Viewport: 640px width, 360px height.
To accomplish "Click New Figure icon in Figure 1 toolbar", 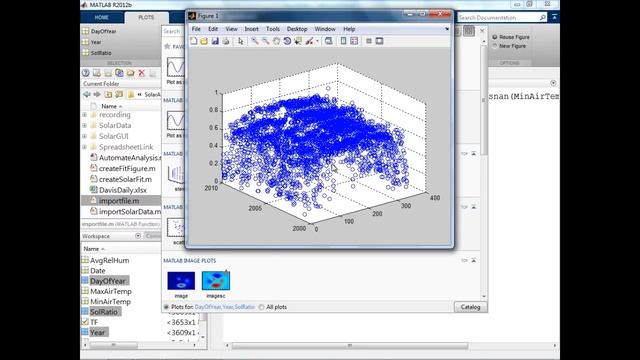I will [193, 41].
